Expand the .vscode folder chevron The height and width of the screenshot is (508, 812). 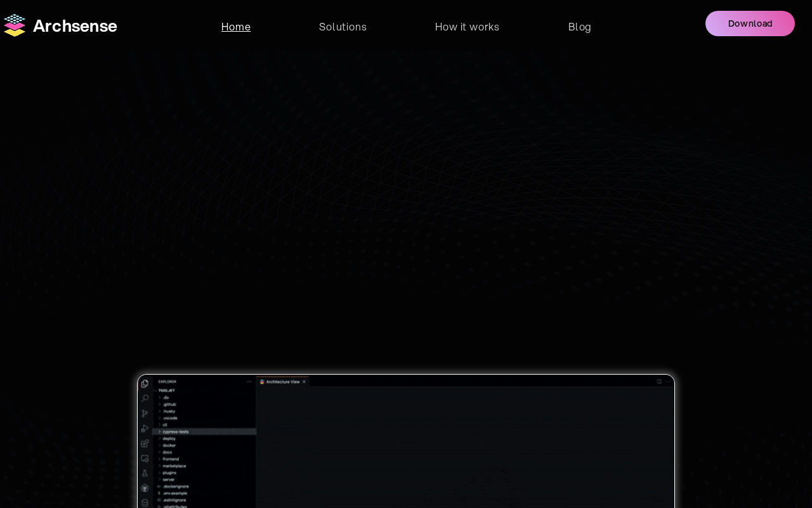[x=159, y=418]
